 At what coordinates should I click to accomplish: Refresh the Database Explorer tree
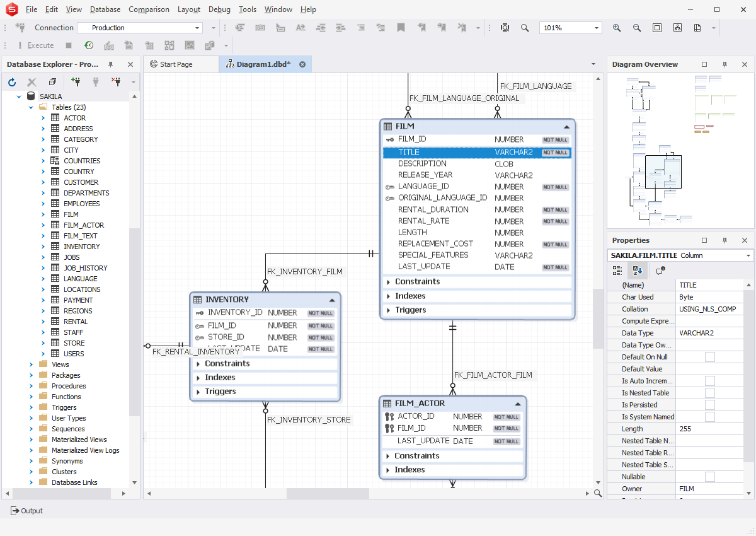[11, 82]
